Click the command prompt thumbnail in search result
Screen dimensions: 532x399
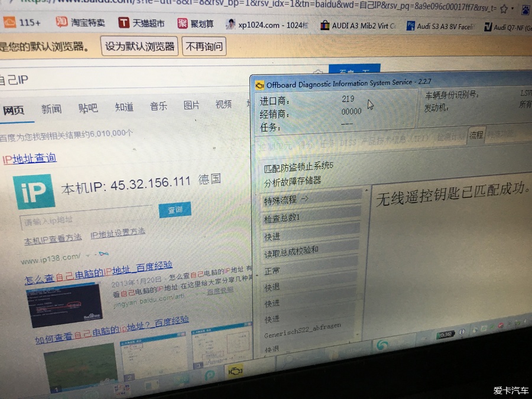point(64,304)
